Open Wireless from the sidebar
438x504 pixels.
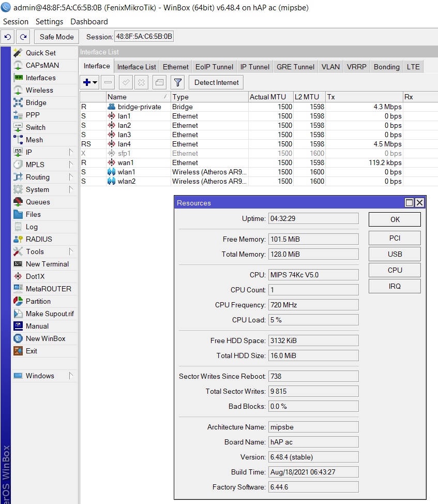click(39, 91)
